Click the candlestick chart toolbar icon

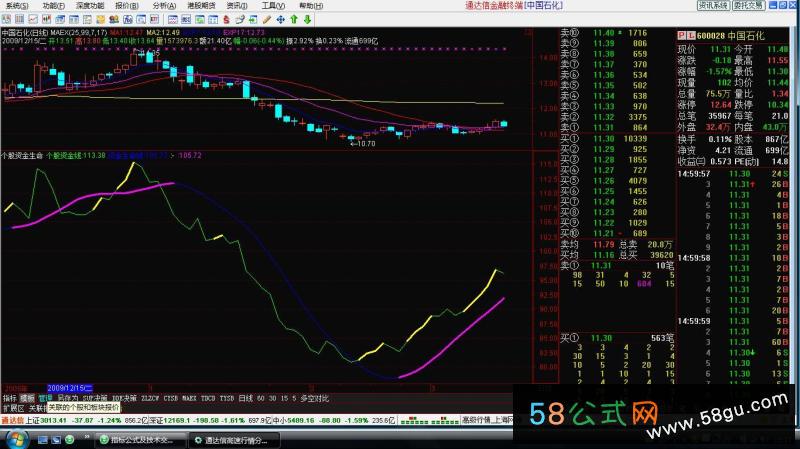46,19
